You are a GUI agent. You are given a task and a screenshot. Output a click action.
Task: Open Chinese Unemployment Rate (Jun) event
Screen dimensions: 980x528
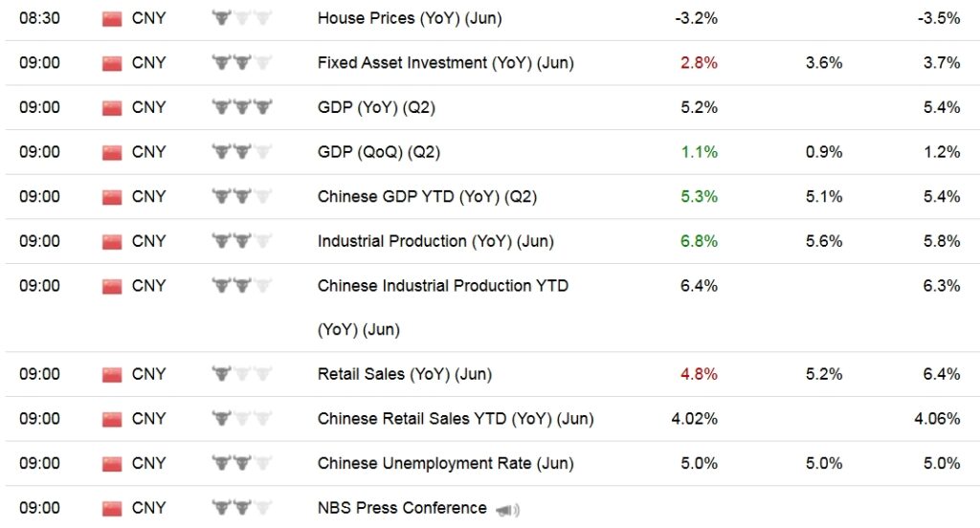(x=445, y=464)
